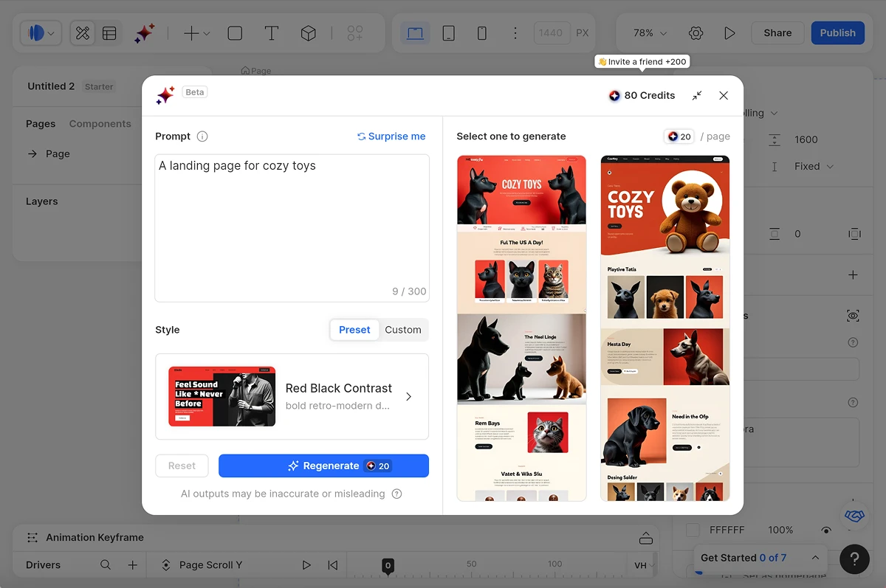Click the layout table icon in toolbar
This screenshot has width=886, height=588.
(x=109, y=33)
